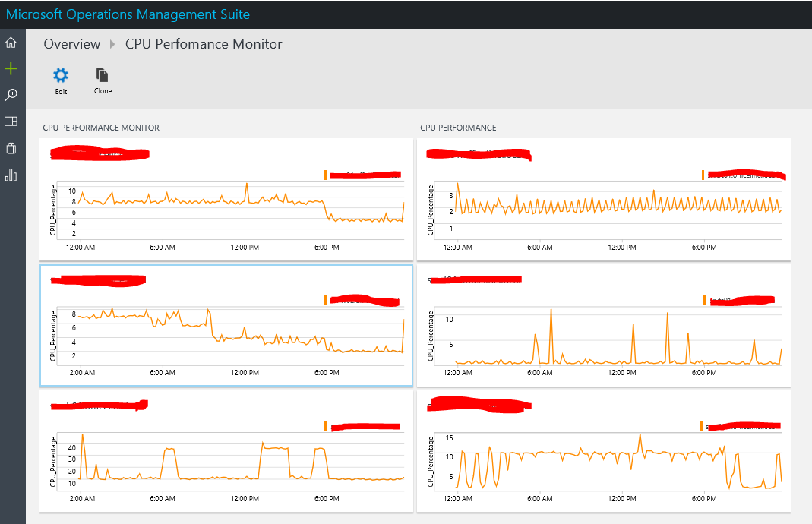Open My Dashboard from the sidebar
The width and height of the screenshot is (812, 524).
(x=11, y=121)
